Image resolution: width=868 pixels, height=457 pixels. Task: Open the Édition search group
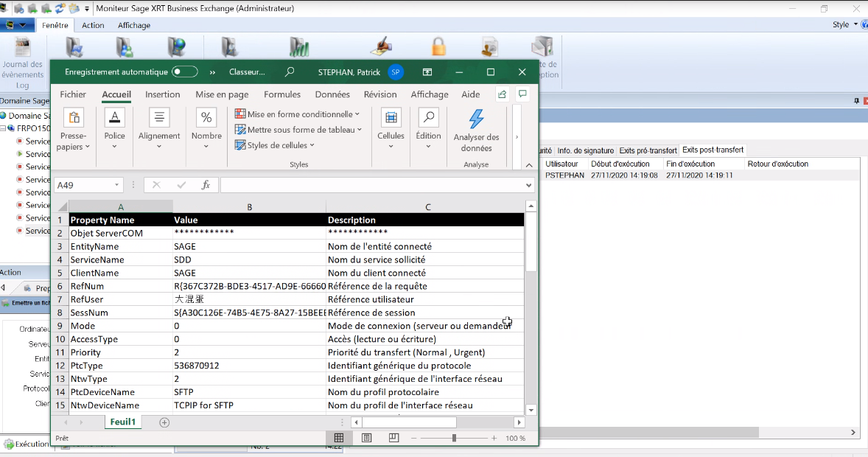[x=428, y=118]
